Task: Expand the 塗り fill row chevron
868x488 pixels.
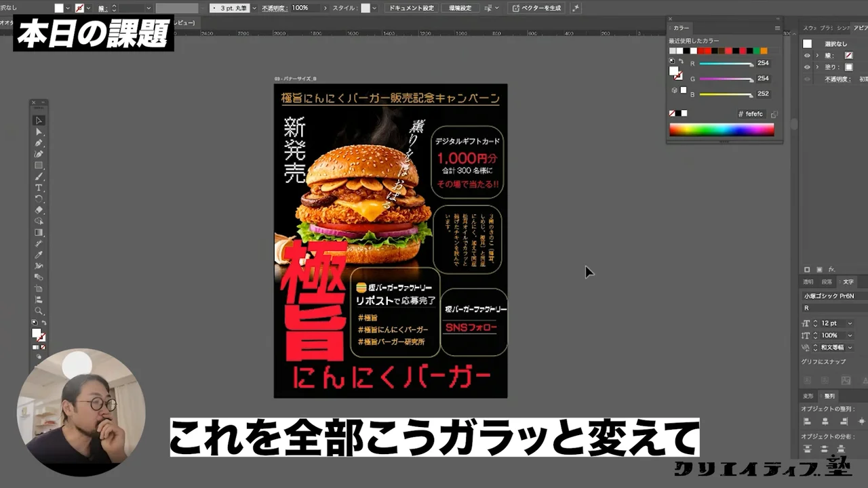Action: (x=817, y=67)
